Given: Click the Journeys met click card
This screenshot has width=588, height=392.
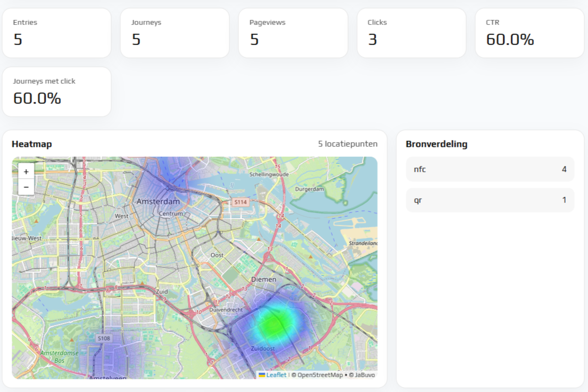Looking at the screenshot, I should (57, 92).
